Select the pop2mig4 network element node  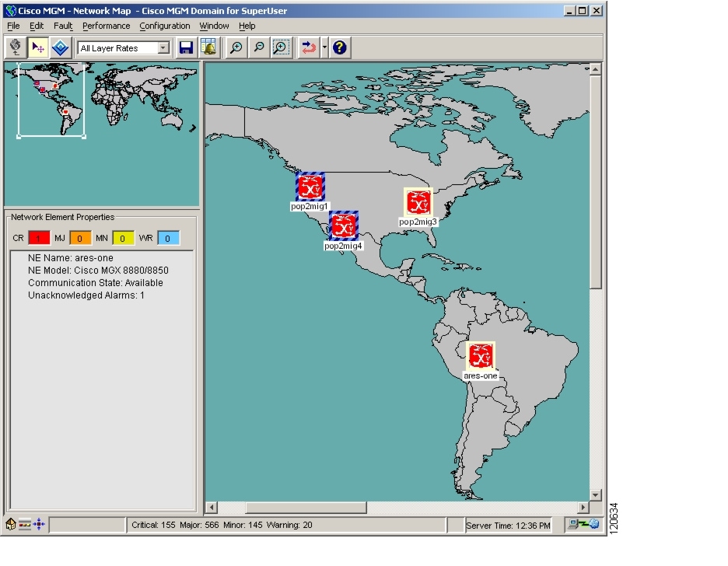[344, 226]
